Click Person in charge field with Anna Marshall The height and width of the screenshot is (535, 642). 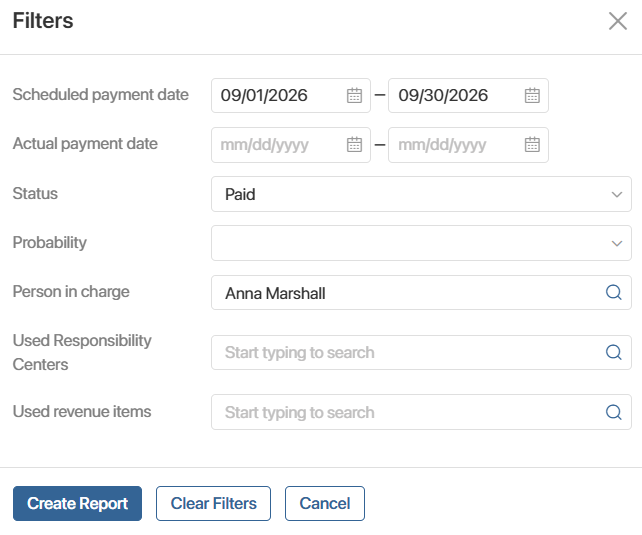tap(421, 292)
